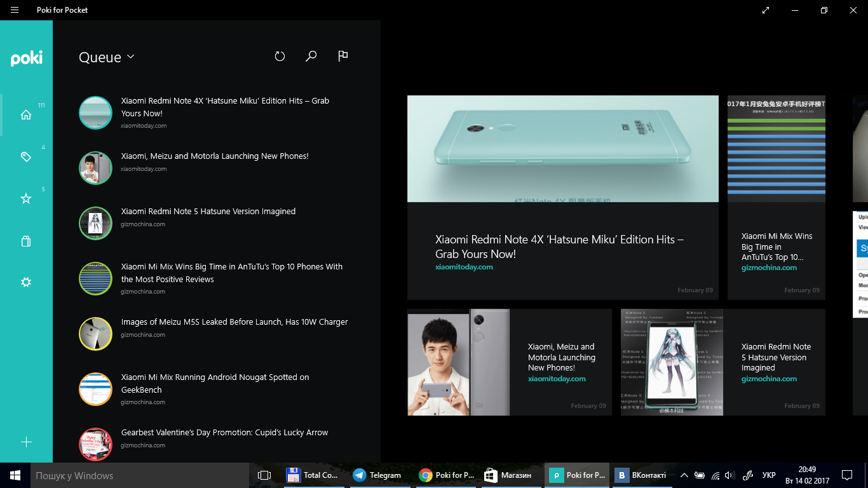Open Магазин store on taskbar
Screen dimensions: 868x488
[512, 475]
